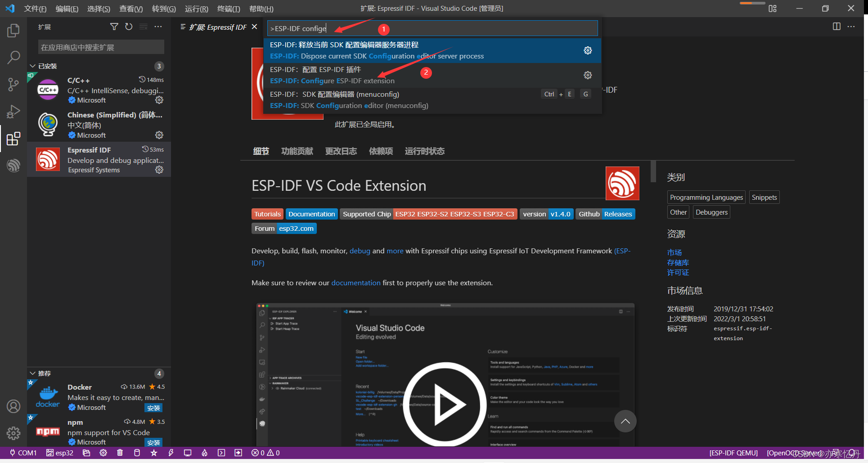
Task: Open manage gear for C/C++ extension
Action: [159, 100]
